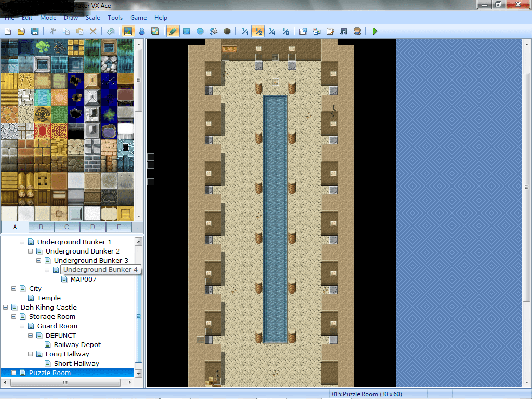532x399 pixels.
Task: Open the Character Generator
Action: coord(357,31)
